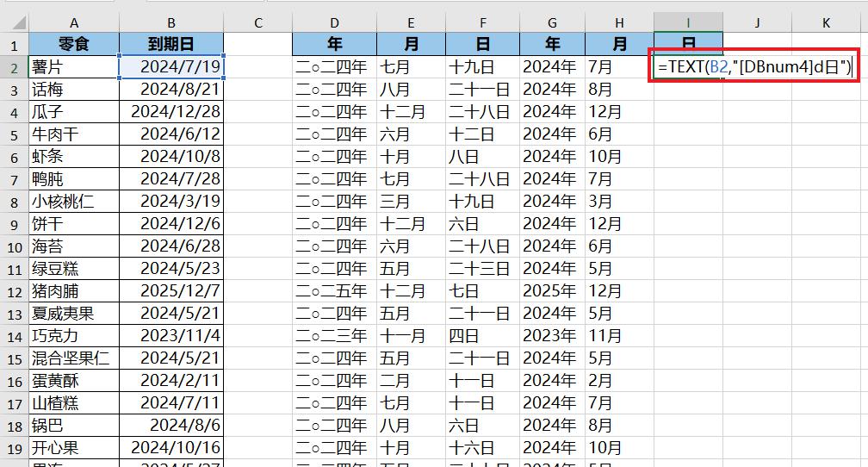Click cell containing 海苔

click(x=74, y=246)
